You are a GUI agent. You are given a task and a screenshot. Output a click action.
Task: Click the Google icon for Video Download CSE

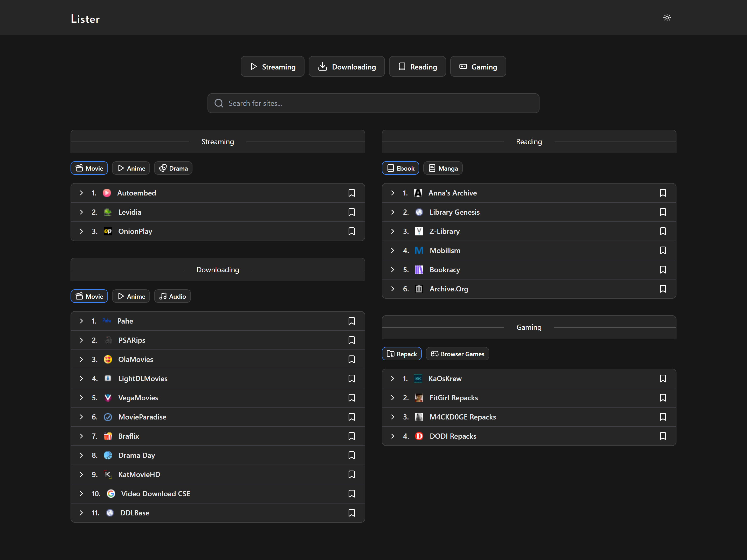[x=111, y=494]
